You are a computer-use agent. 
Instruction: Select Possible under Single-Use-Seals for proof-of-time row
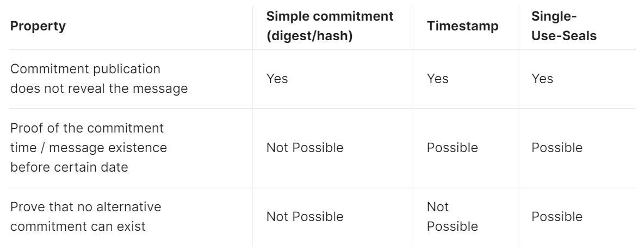(x=556, y=148)
